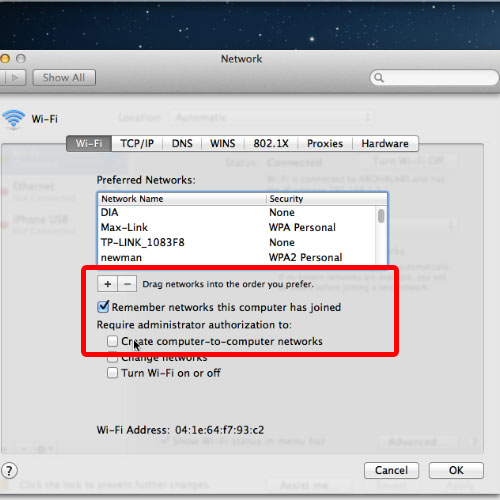Click the Show All toolbar button
This screenshot has width=500, height=500.
click(x=64, y=78)
